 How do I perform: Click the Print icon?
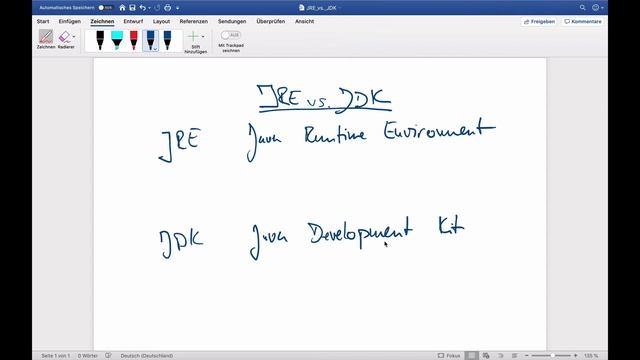[168, 7]
